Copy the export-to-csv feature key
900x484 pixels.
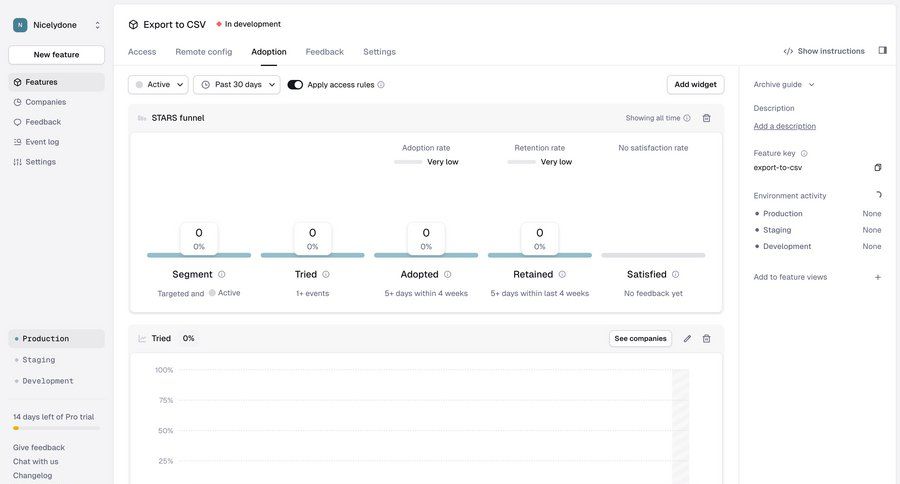[878, 168]
